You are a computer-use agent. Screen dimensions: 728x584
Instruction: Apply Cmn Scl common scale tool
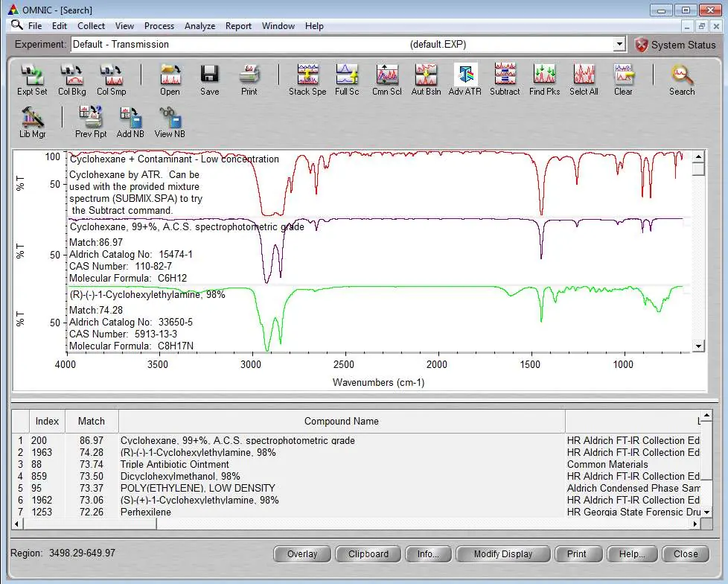(387, 80)
